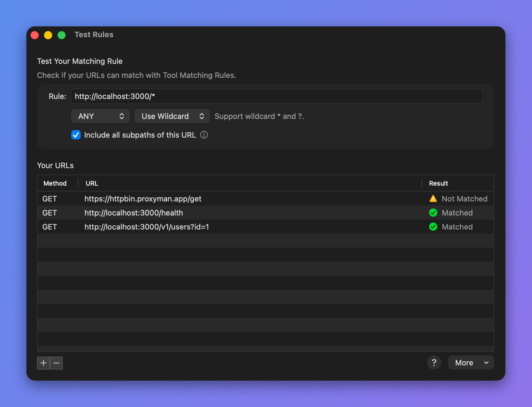Screen dimensions: 532x407
Task: Click GET method in v1/users row
Action: pos(50,227)
